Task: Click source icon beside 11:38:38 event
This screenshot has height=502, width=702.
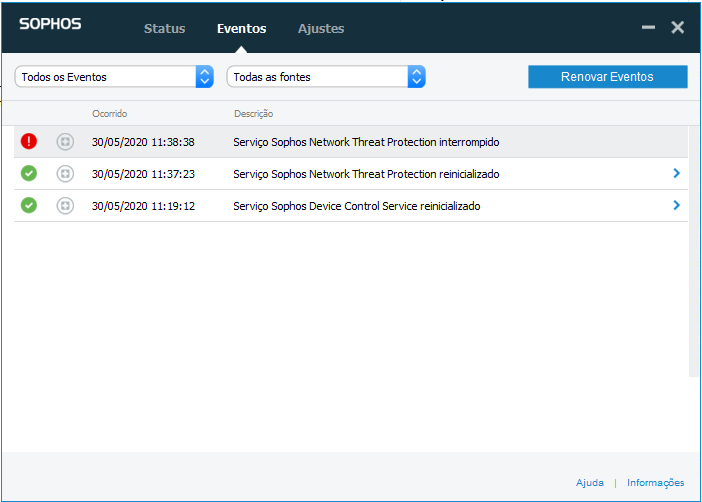Action: [x=65, y=142]
